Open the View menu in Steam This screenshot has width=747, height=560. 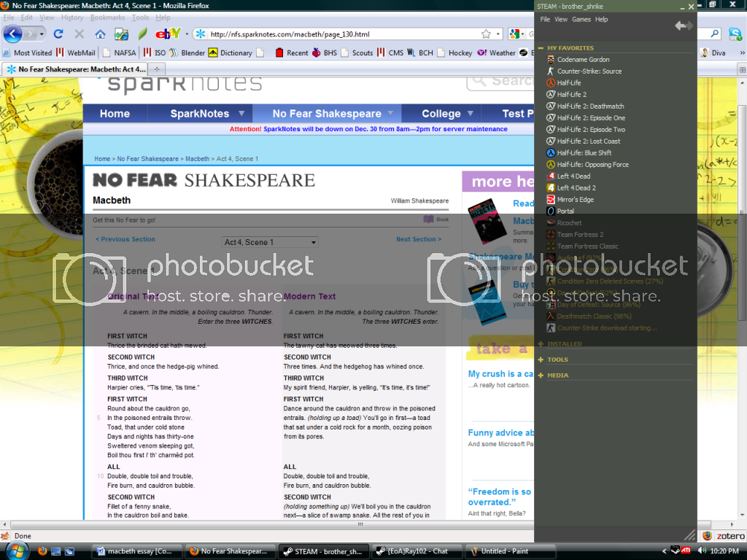pyautogui.click(x=561, y=20)
